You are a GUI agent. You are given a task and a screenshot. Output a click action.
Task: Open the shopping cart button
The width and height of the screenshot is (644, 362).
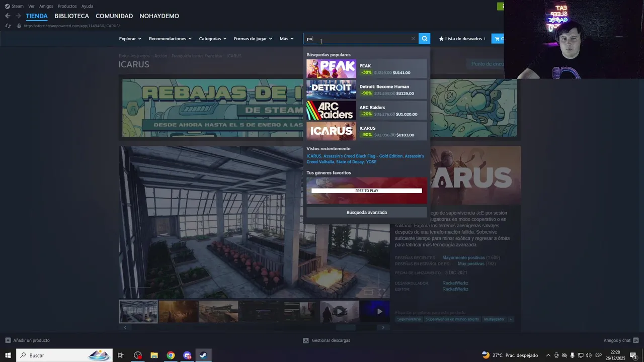pos(498,39)
